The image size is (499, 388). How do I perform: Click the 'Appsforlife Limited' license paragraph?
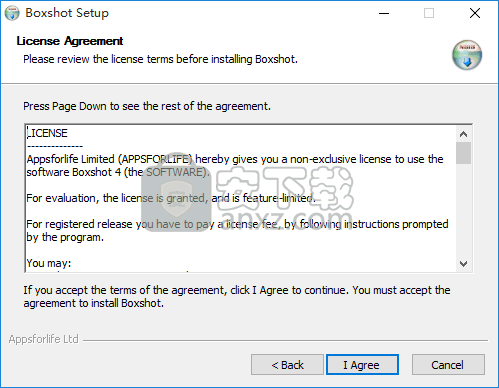click(x=235, y=166)
